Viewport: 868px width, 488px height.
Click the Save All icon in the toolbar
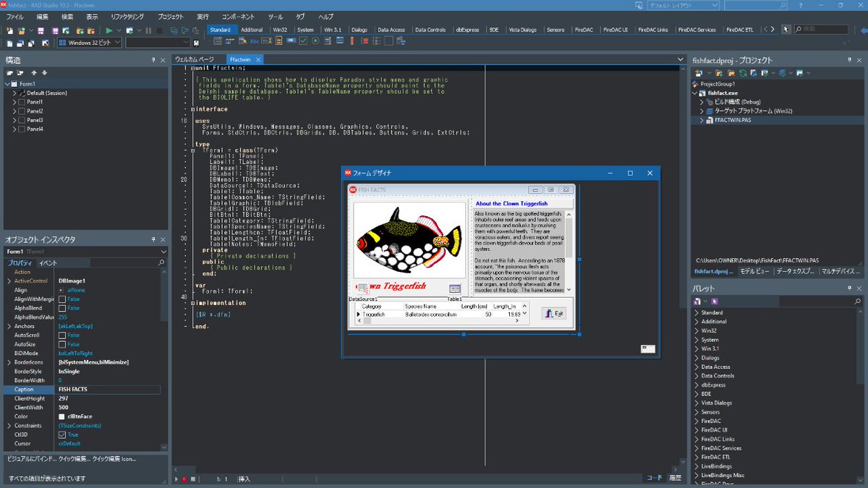pos(56,30)
